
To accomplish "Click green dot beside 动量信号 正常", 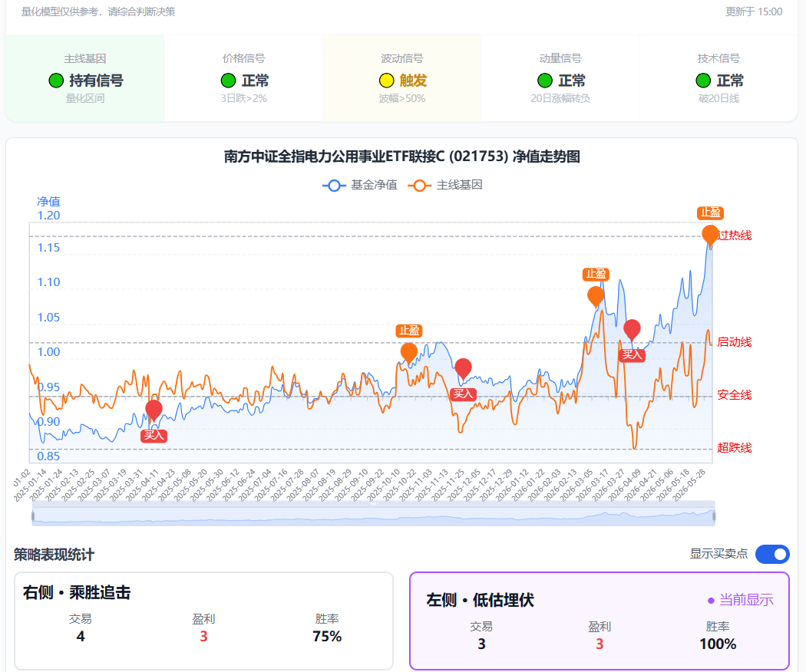I will pyautogui.click(x=545, y=81).
